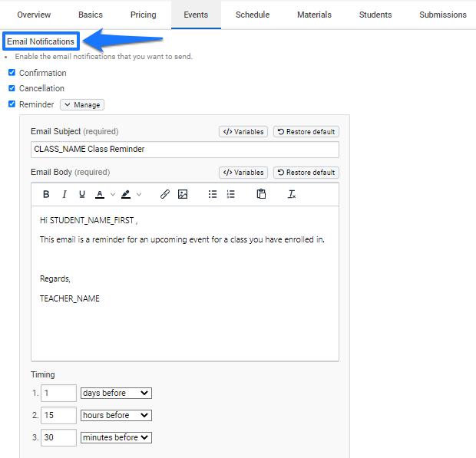Open the Submissions tab

[443, 15]
